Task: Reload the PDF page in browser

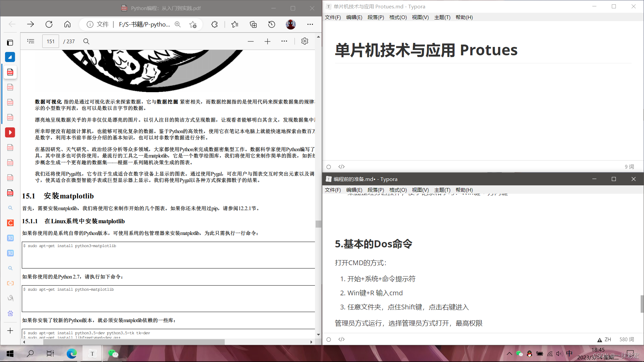Action: point(49,24)
